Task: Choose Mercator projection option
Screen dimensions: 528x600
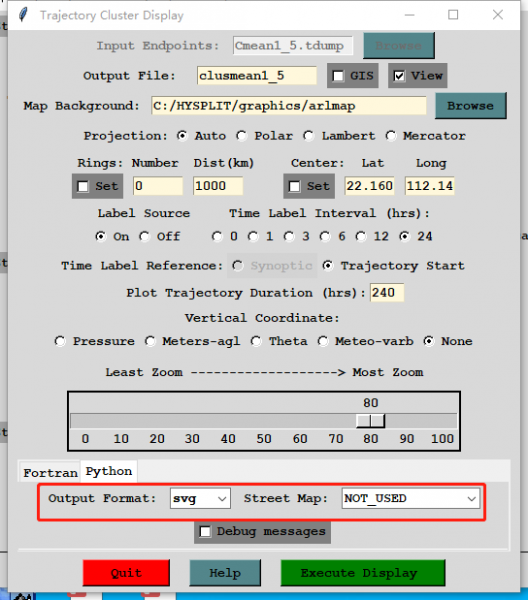Action: coord(391,136)
